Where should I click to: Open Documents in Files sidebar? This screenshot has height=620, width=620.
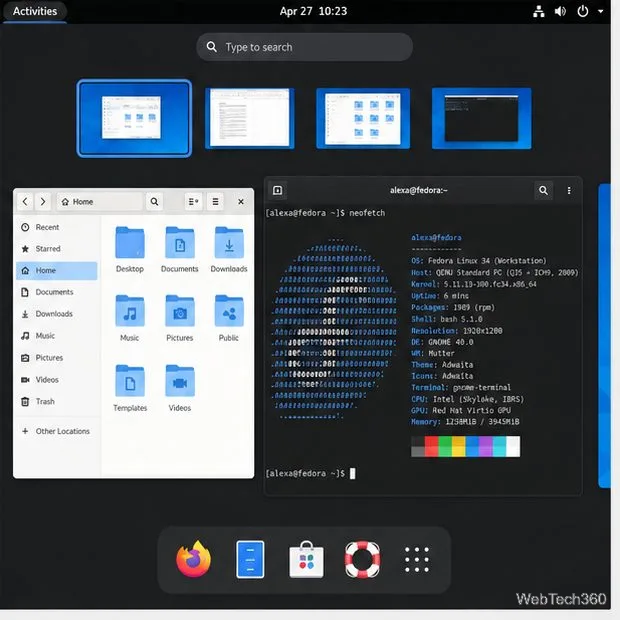coord(57,292)
